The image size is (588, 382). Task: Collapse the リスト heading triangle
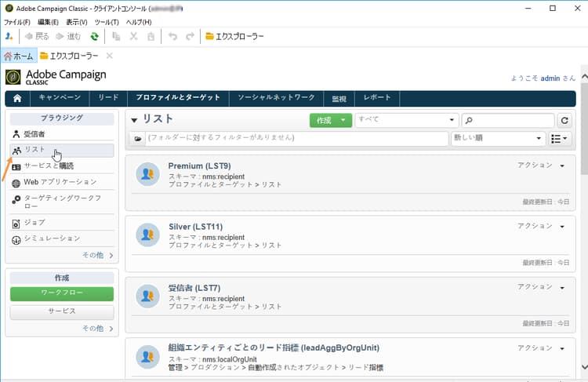point(134,121)
